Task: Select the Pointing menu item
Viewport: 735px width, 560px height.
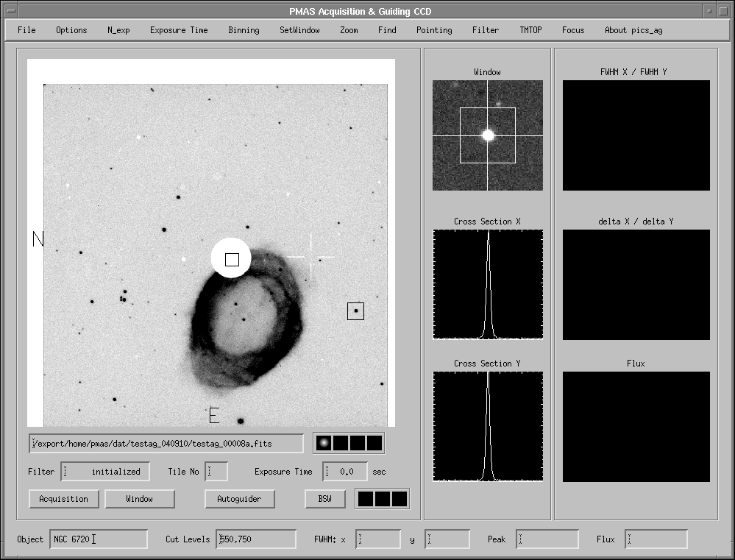Action: (434, 30)
